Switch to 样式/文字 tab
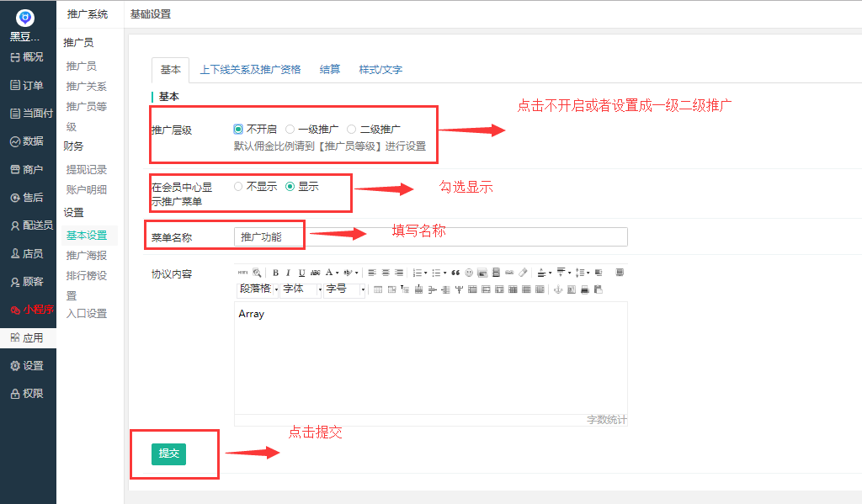Image resolution: width=862 pixels, height=504 pixels. [x=380, y=70]
